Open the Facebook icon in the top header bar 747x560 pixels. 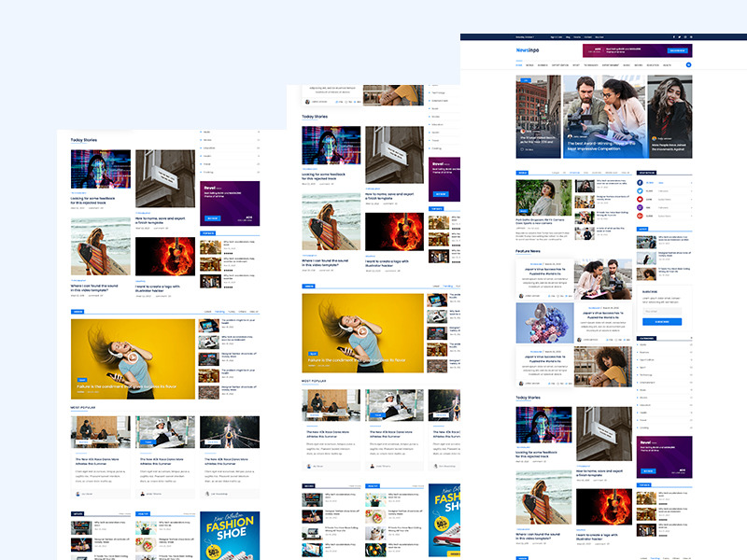pos(675,37)
